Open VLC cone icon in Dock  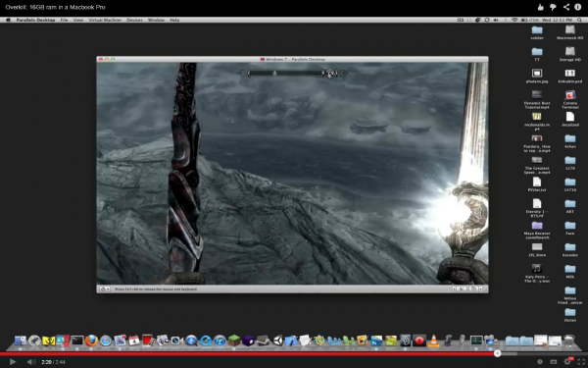coord(434,341)
